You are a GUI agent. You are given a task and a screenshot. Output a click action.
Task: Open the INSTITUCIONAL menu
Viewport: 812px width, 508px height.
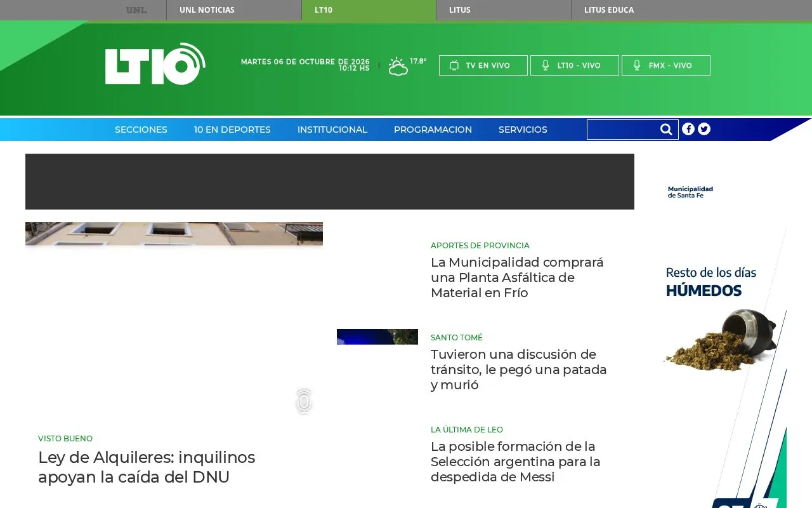point(332,130)
